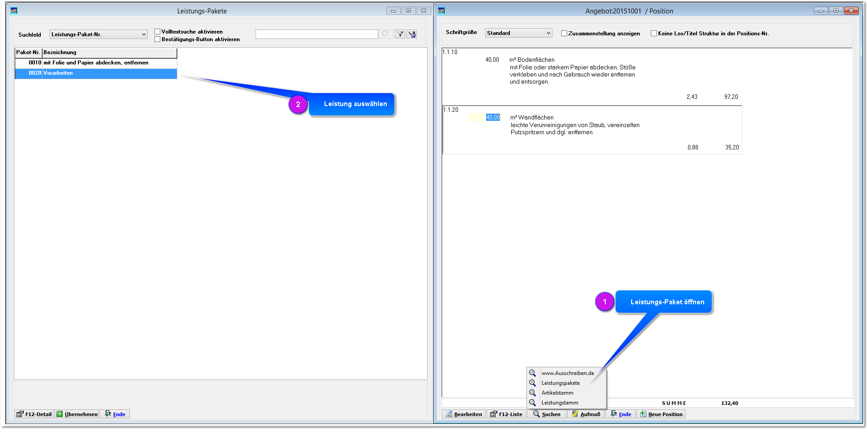Minimize the Leistungs-Pakete window

(x=393, y=11)
